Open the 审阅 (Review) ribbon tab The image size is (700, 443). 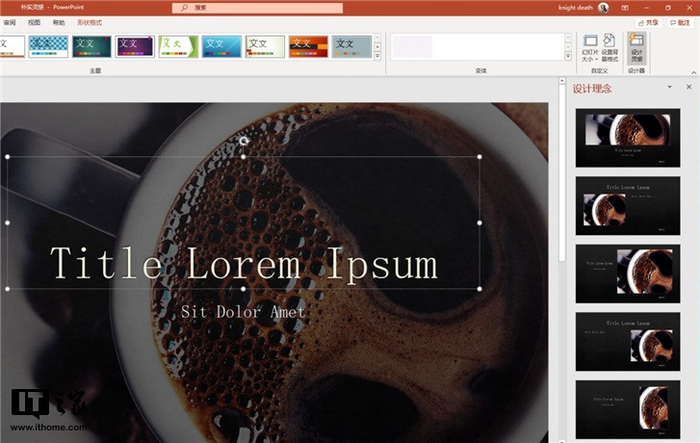[9, 22]
